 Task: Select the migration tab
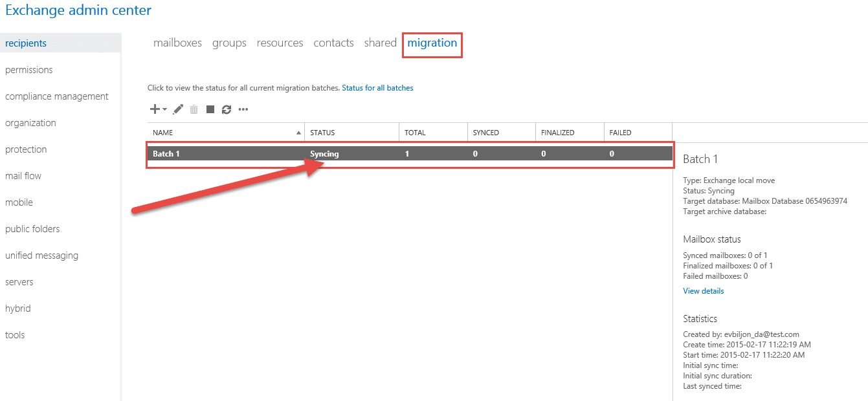click(x=432, y=43)
